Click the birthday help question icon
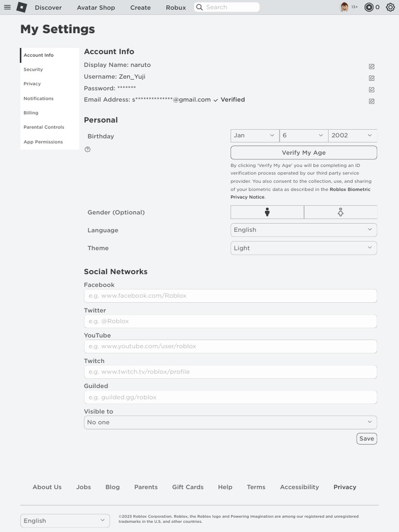The width and height of the screenshot is (399, 532). pos(87,150)
